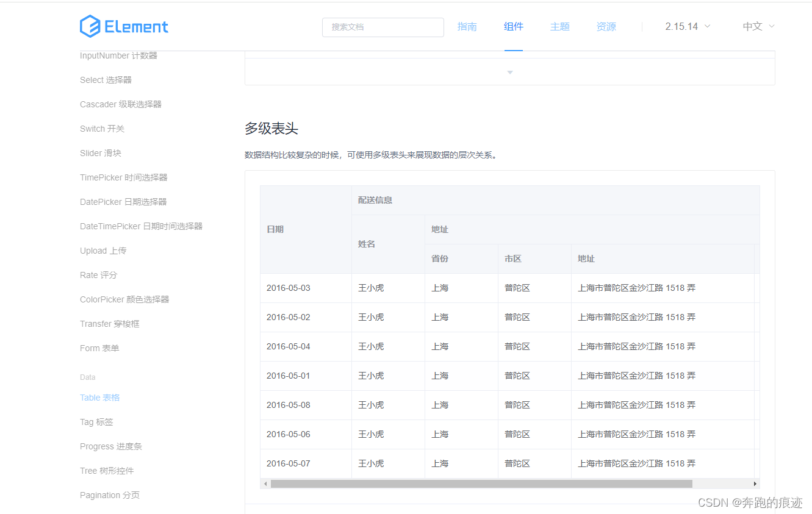Open the 指南 nav tab
This screenshot has height=514, width=812.
click(467, 26)
